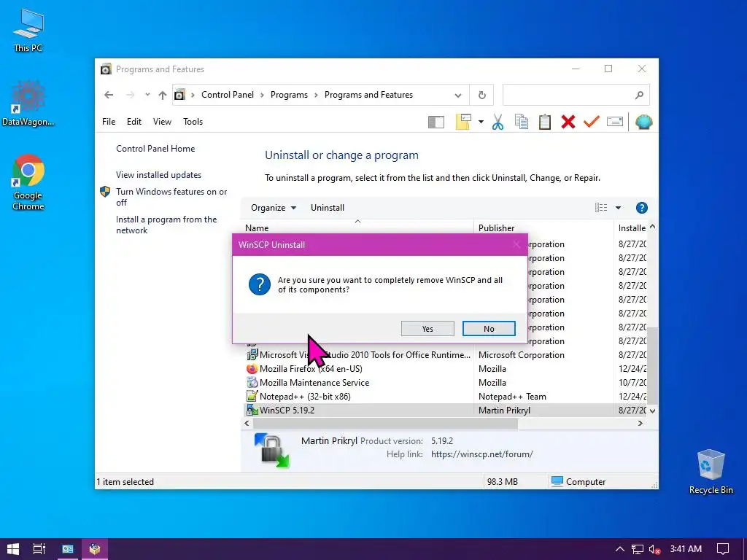This screenshot has width=747, height=560.
Task: Click the Paste clipboard icon
Action: [x=544, y=122]
